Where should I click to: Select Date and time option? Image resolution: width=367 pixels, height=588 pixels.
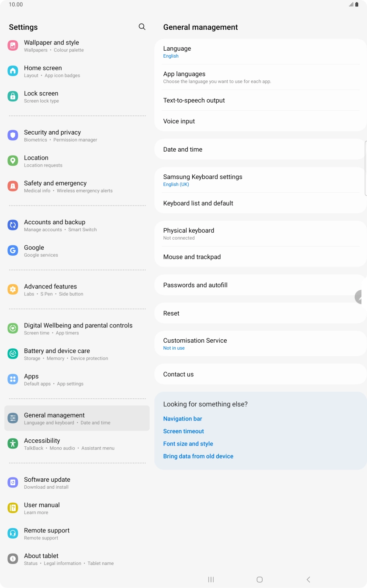coord(260,150)
